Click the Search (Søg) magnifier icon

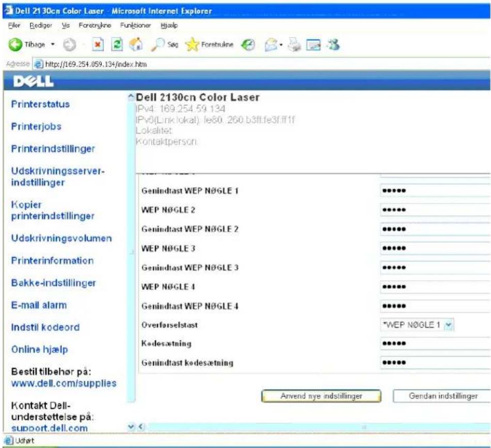tap(157, 44)
